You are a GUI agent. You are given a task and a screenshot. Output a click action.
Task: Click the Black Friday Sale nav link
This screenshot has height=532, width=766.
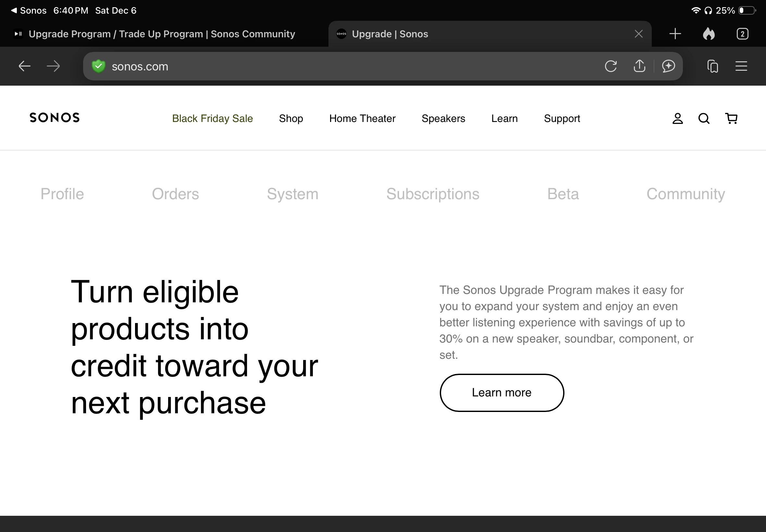[x=212, y=118]
